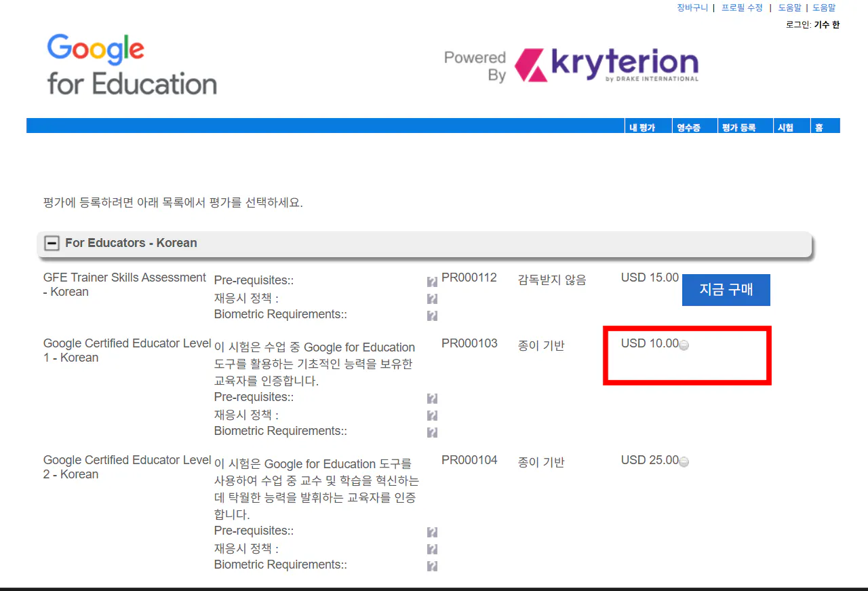The width and height of the screenshot is (868, 591).
Task: Show 재응시 정책 help for Educator Level 2
Action: pos(432,550)
